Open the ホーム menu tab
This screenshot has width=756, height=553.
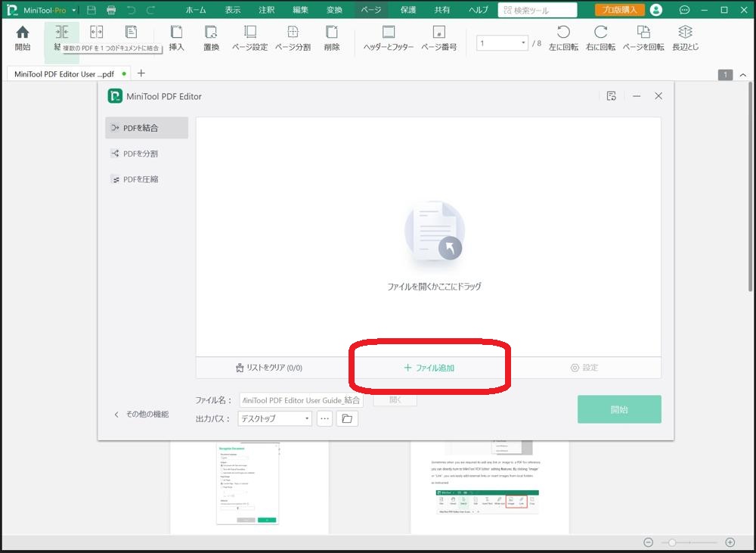[196, 10]
